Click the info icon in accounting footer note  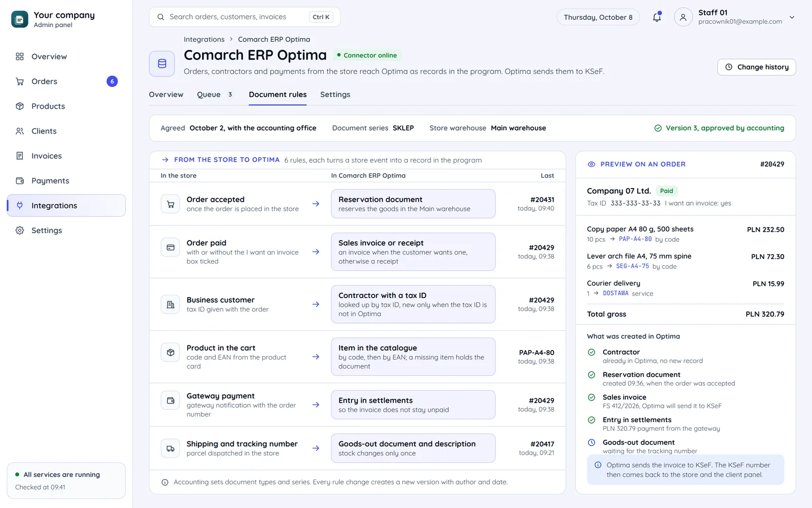(x=165, y=482)
